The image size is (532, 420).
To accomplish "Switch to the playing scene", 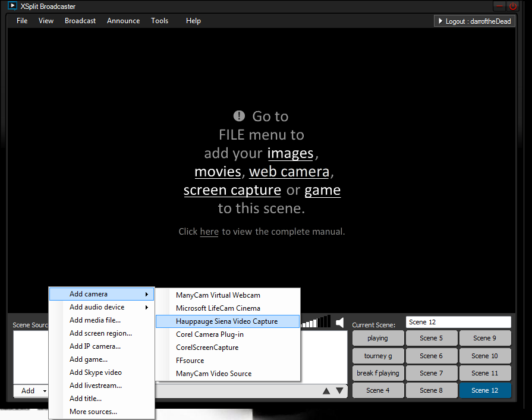I will [378, 338].
